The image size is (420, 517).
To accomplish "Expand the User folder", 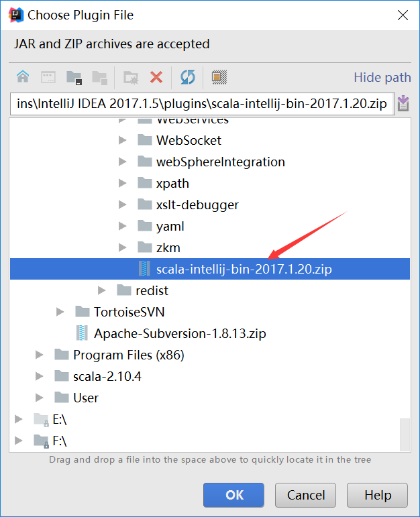I will (40, 398).
